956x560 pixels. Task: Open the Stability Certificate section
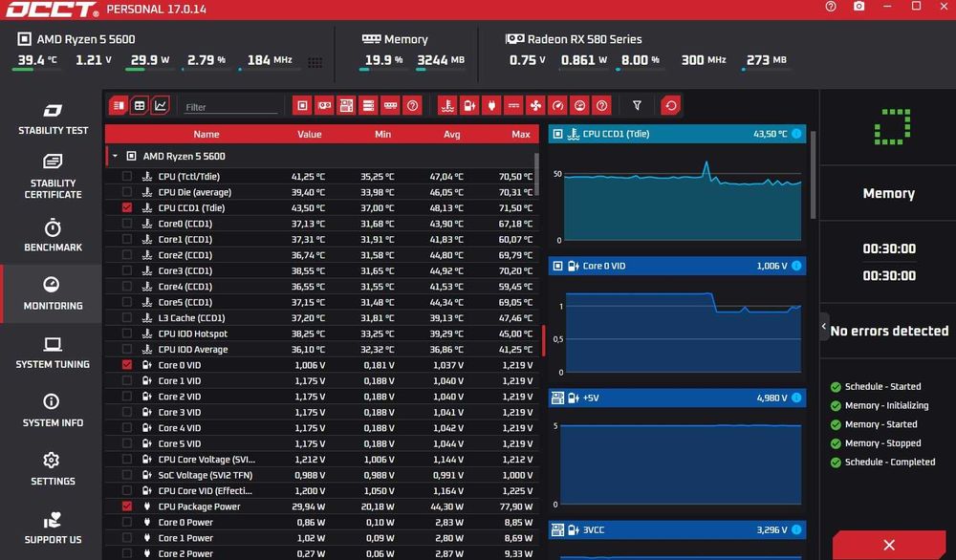click(53, 177)
